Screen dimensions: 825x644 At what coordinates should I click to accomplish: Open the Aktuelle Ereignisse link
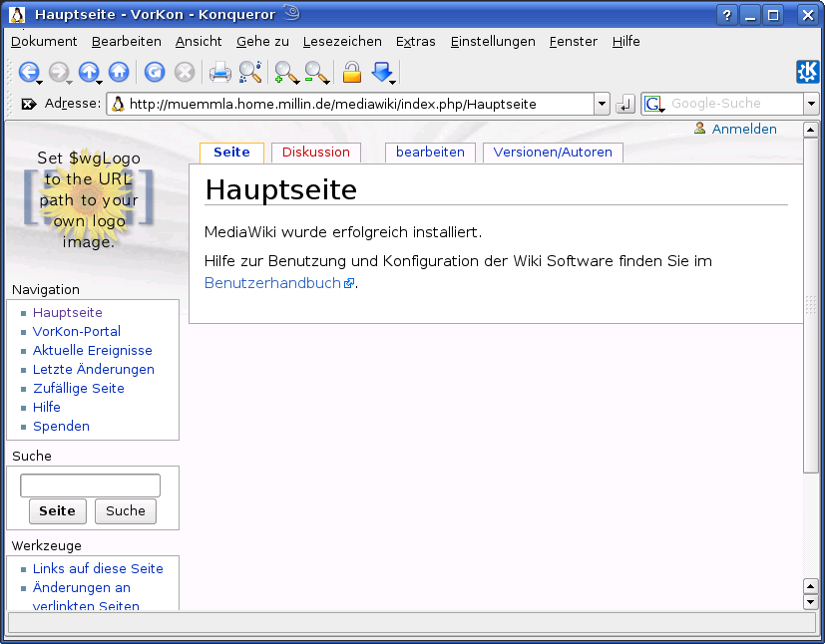[x=92, y=351]
